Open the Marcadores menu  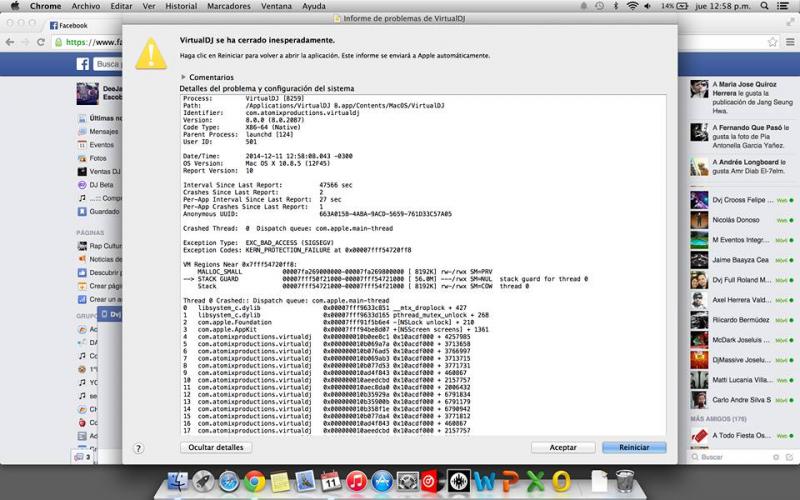click(x=229, y=6)
